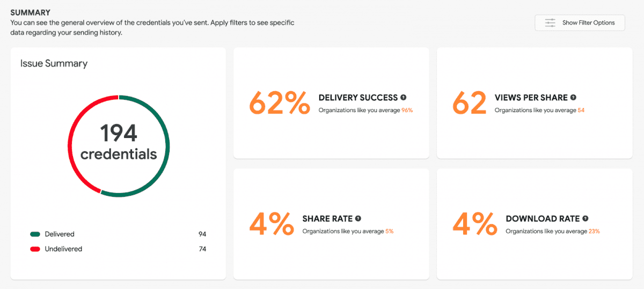Click the 194 credentials total in chart center
This screenshot has width=644, height=289.
(x=119, y=143)
